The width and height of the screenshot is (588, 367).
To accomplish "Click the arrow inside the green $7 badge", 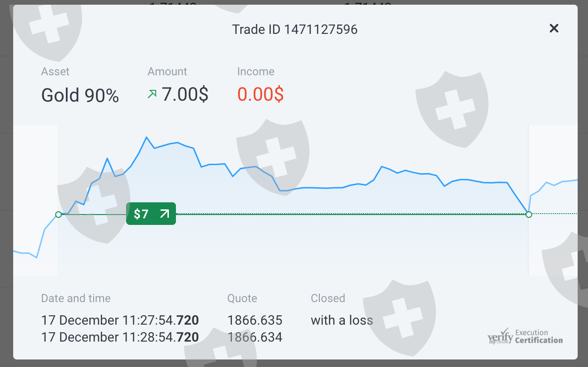I will pyautogui.click(x=164, y=214).
